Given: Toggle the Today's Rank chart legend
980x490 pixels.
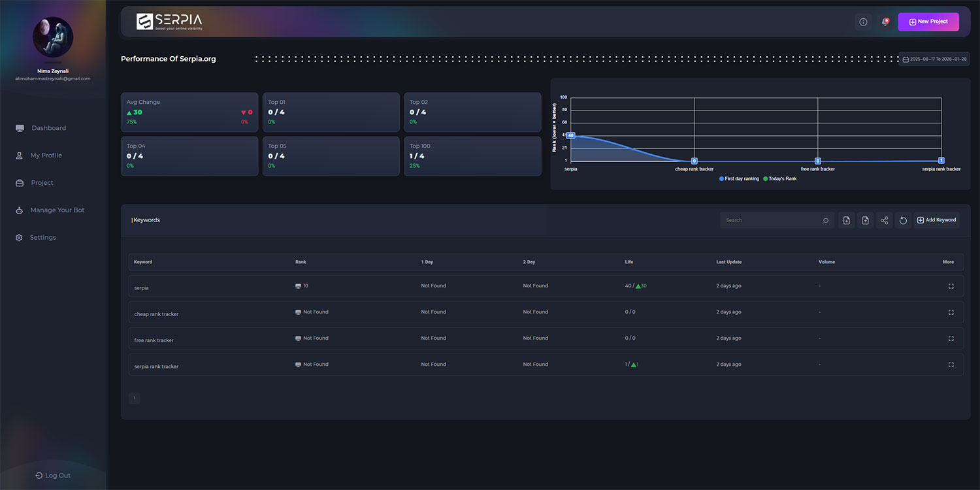Looking at the screenshot, I should click(779, 178).
